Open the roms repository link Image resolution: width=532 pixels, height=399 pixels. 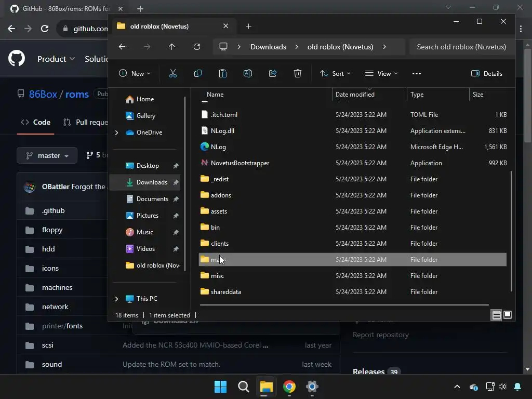77,94
